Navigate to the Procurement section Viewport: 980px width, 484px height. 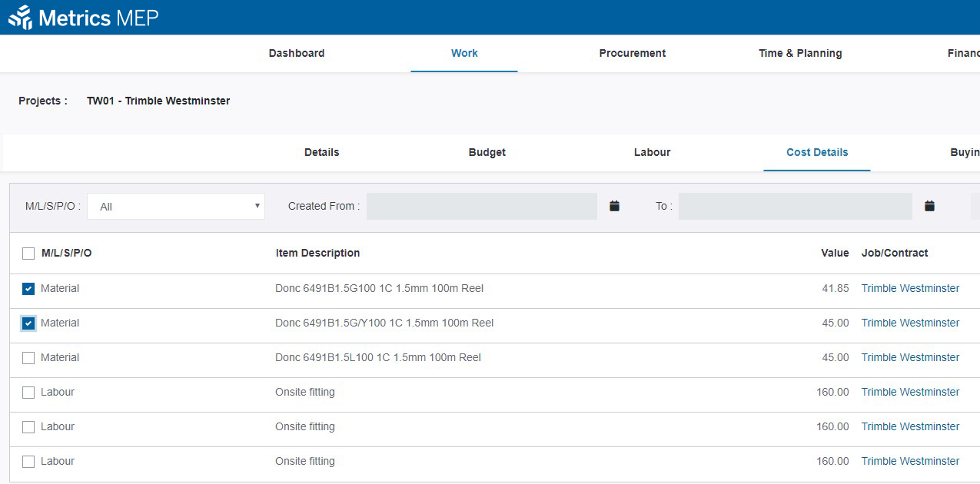tap(632, 53)
